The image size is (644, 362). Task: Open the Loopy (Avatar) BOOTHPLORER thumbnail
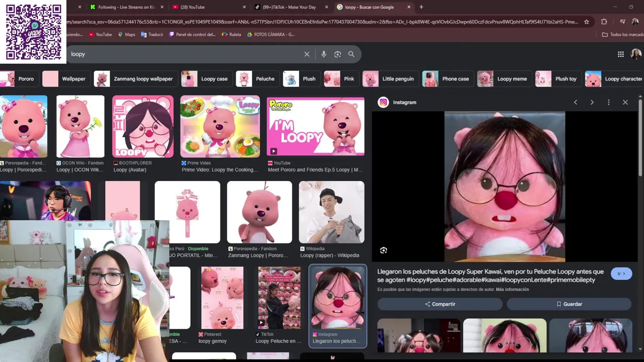pyautogui.click(x=143, y=127)
